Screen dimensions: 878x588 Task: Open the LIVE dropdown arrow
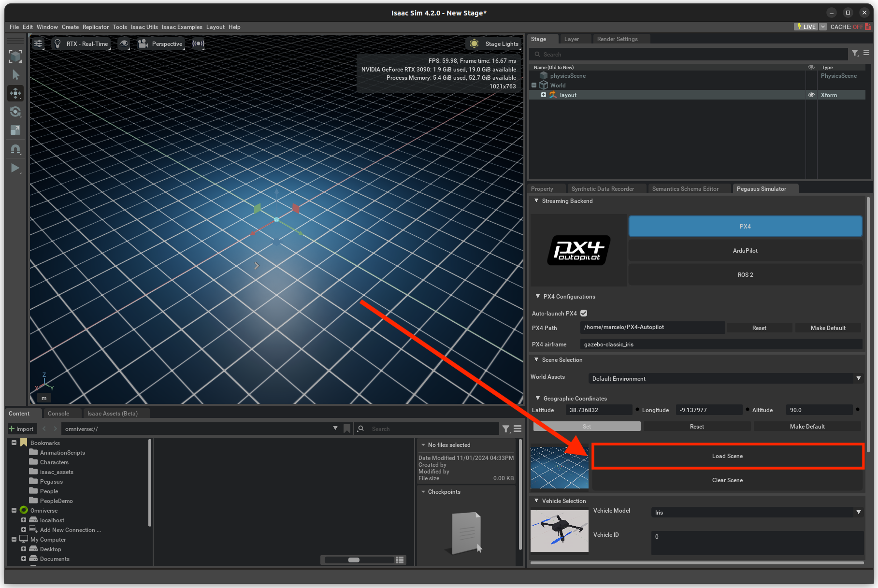[823, 27]
